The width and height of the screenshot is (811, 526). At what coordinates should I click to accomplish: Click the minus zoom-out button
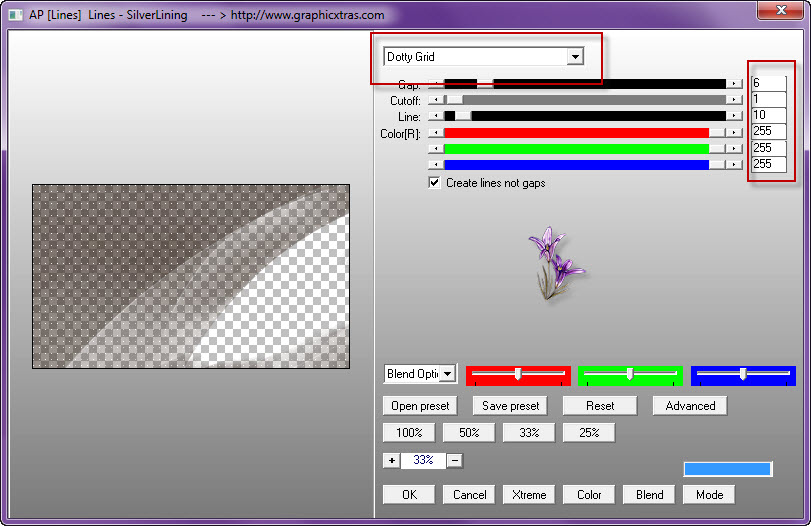pyautogui.click(x=454, y=460)
